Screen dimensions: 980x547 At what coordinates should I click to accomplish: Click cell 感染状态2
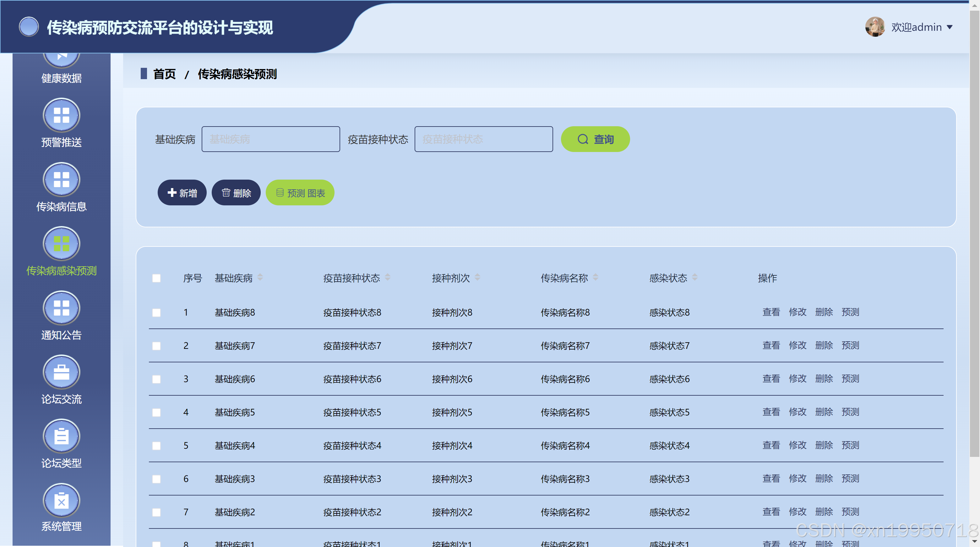669,512
